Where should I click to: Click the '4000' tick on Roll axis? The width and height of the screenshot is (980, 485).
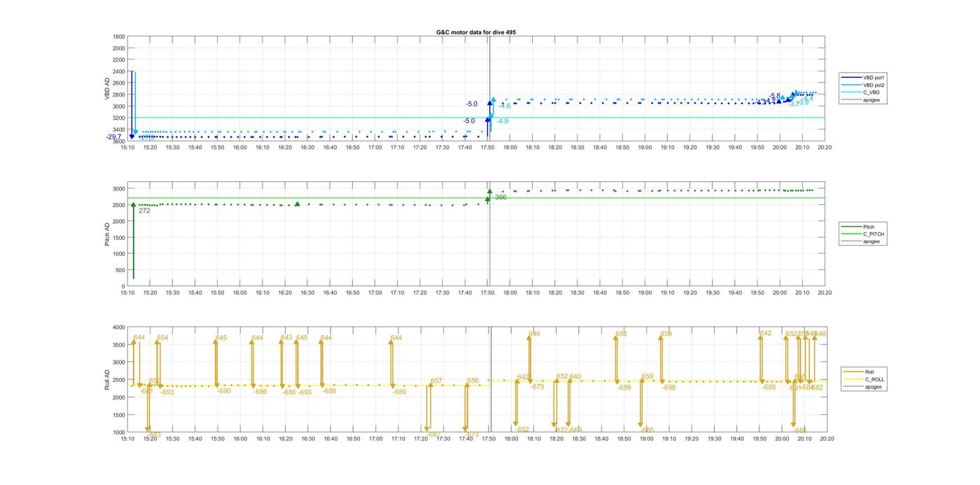coord(119,327)
